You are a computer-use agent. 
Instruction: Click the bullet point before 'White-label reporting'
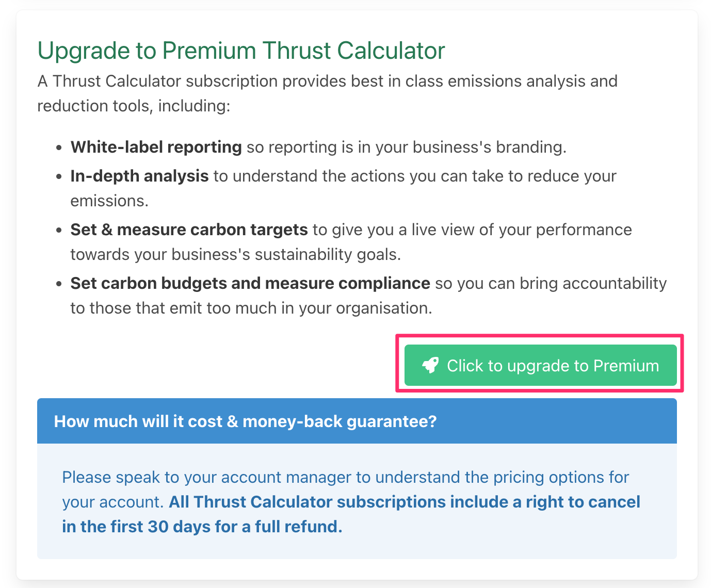pyautogui.click(x=59, y=148)
